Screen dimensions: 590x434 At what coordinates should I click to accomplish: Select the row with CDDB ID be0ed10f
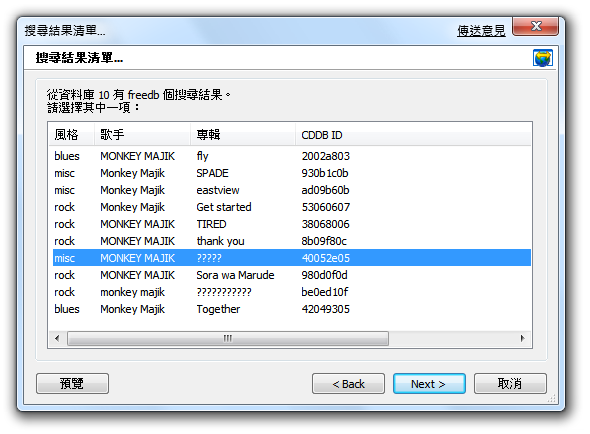click(x=292, y=292)
